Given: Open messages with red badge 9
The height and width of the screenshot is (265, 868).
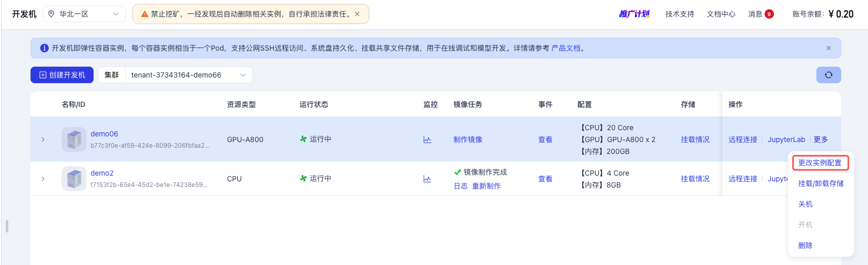Looking at the screenshot, I should [760, 14].
